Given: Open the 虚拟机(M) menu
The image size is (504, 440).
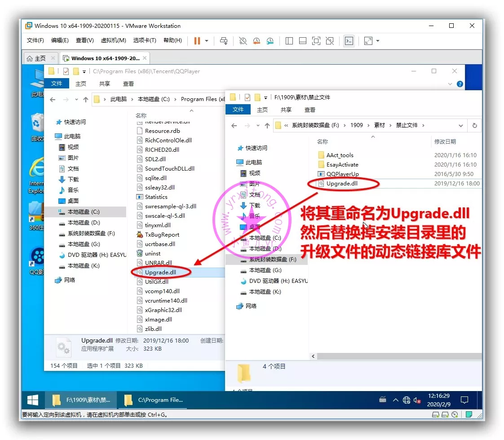Looking at the screenshot, I should pos(113,40).
